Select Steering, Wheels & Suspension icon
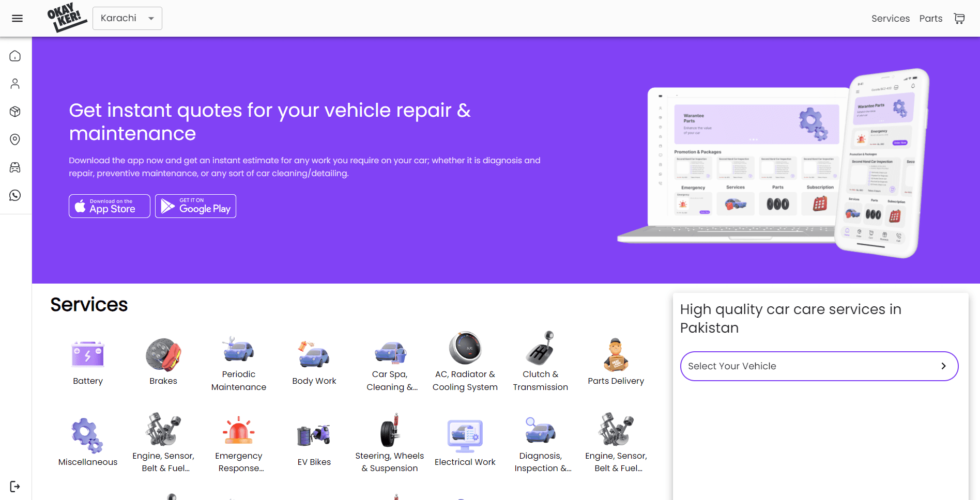 pos(390,430)
